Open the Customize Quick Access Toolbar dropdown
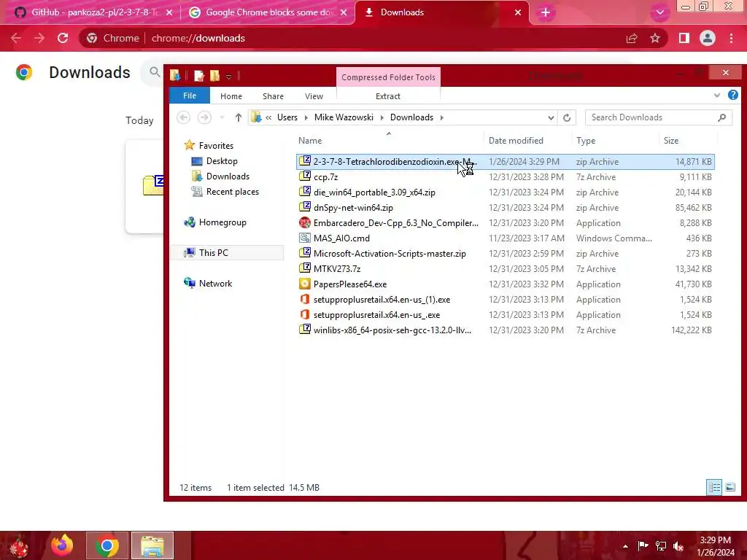 pos(228,76)
